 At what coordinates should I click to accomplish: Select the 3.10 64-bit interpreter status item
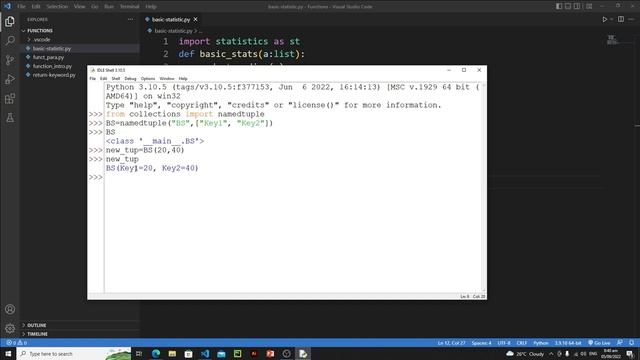tap(568, 343)
